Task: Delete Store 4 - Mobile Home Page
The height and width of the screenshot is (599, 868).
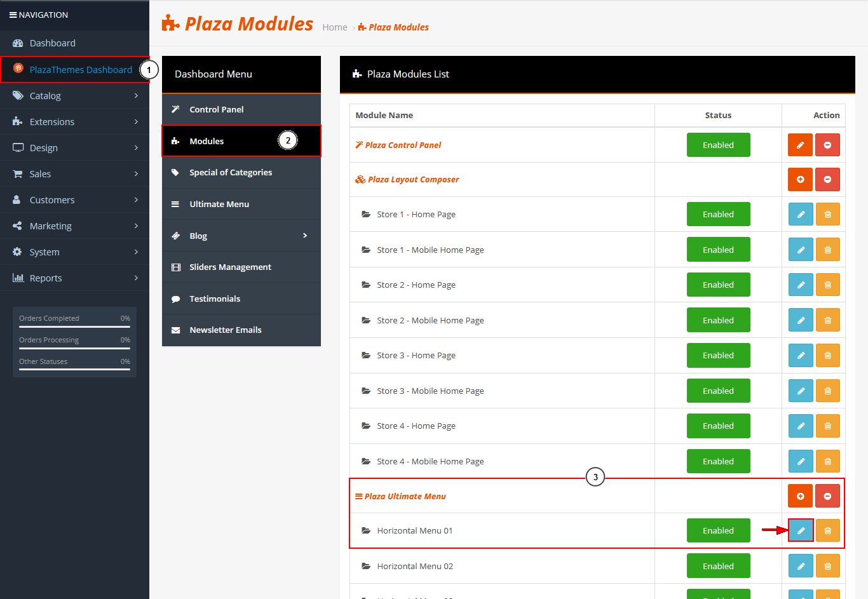Action: pyautogui.click(x=827, y=461)
